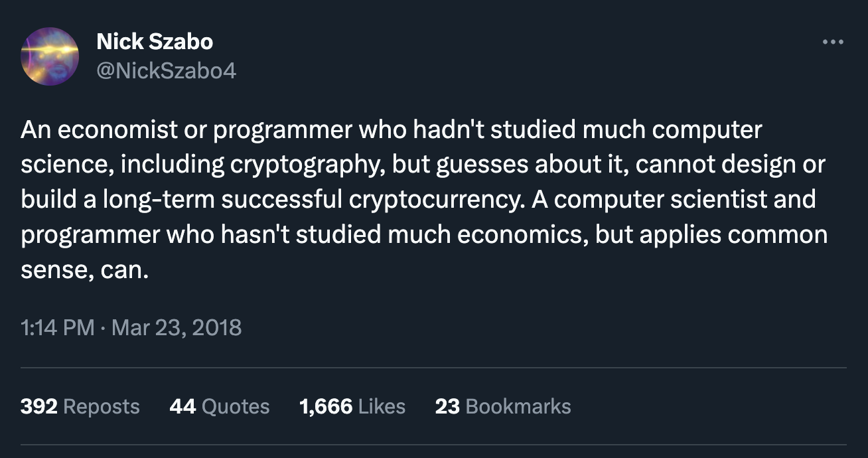
Task: Open the Nick Szabo display name link
Action: tap(155, 42)
